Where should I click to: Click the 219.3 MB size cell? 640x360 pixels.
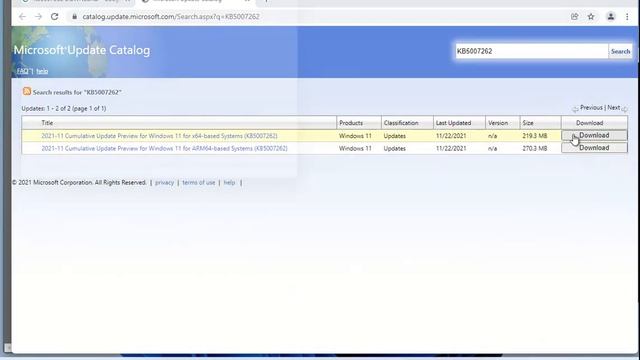click(x=535, y=136)
